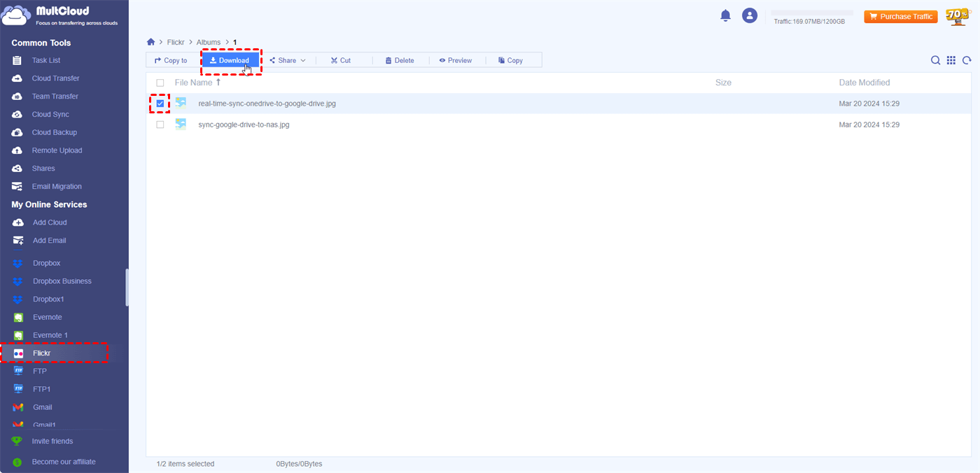Check sync-google-drive-to-nas.jpg checkbox

[160, 125]
